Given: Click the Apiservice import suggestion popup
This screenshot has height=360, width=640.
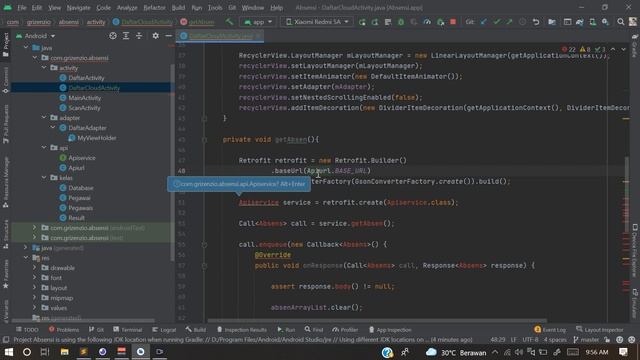Looking at the screenshot, I should click(239, 184).
